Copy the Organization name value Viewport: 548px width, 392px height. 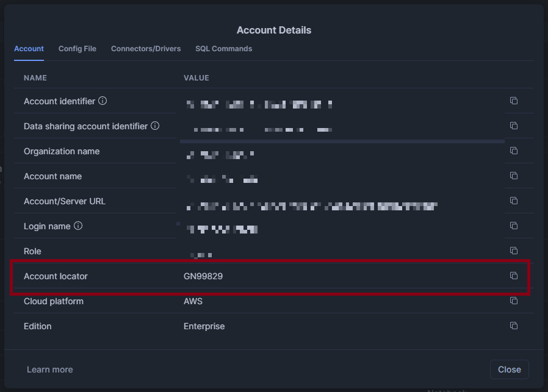514,150
